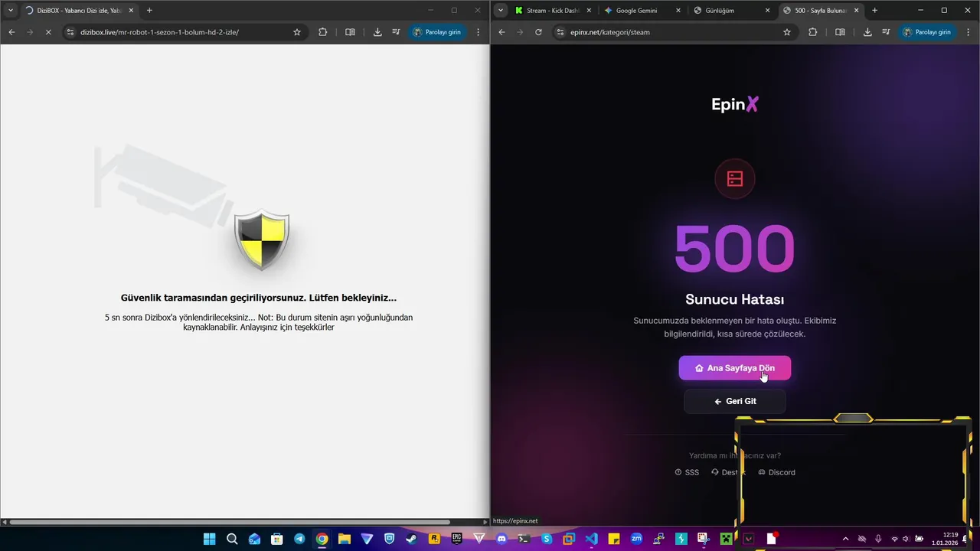Open the SSS help link
Screen dimensions: 980x551
(687, 472)
